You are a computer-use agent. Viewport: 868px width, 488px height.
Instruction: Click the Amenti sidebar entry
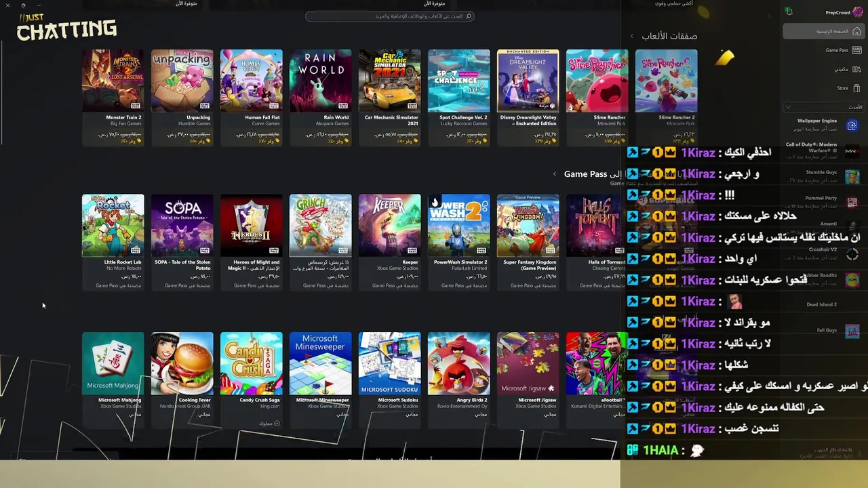tap(829, 224)
